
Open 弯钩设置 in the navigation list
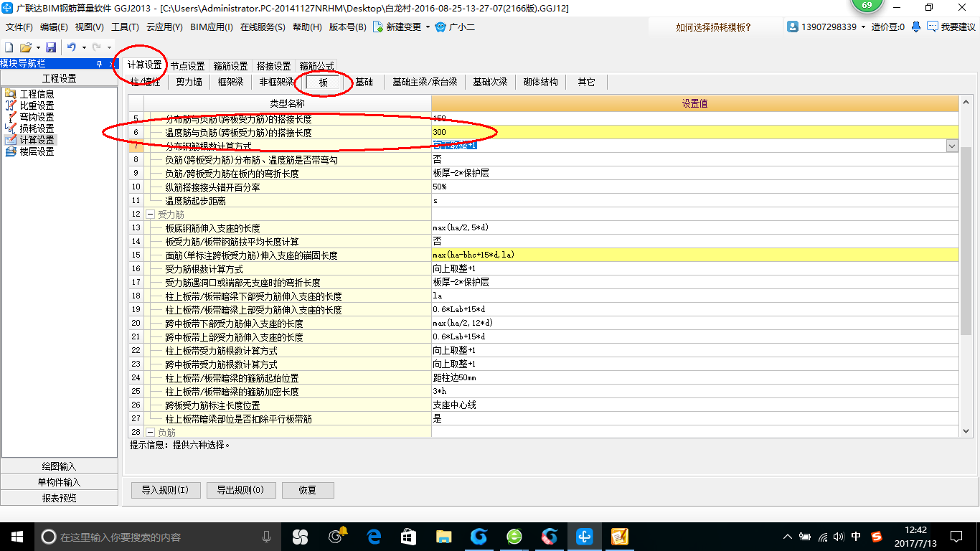point(37,117)
